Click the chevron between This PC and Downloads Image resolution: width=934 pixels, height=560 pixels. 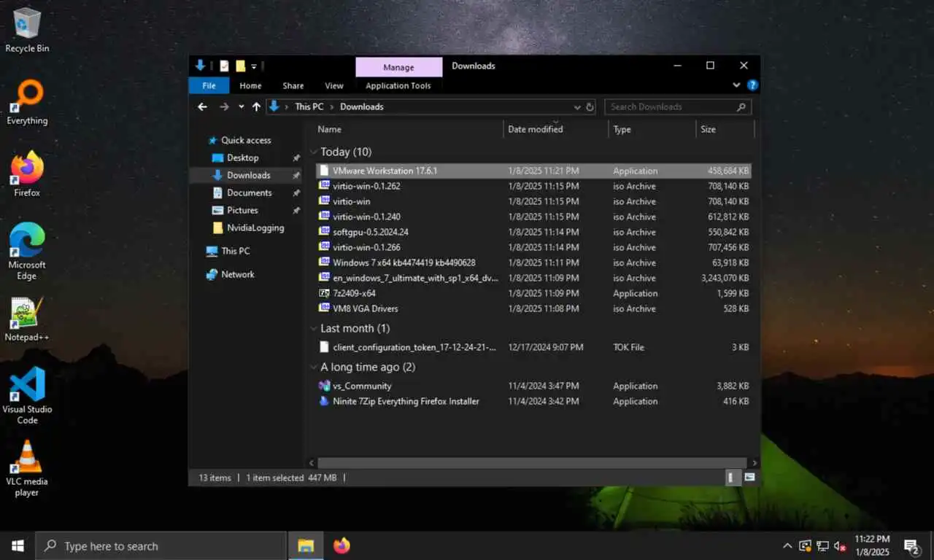[x=332, y=106]
